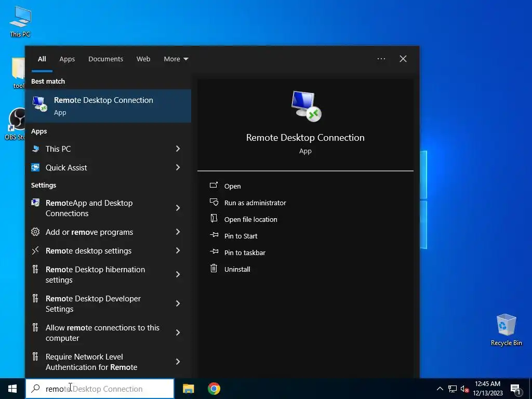Open the search options ellipsis menu
This screenshot has width=532, height=399.
(x=381, y=59)
